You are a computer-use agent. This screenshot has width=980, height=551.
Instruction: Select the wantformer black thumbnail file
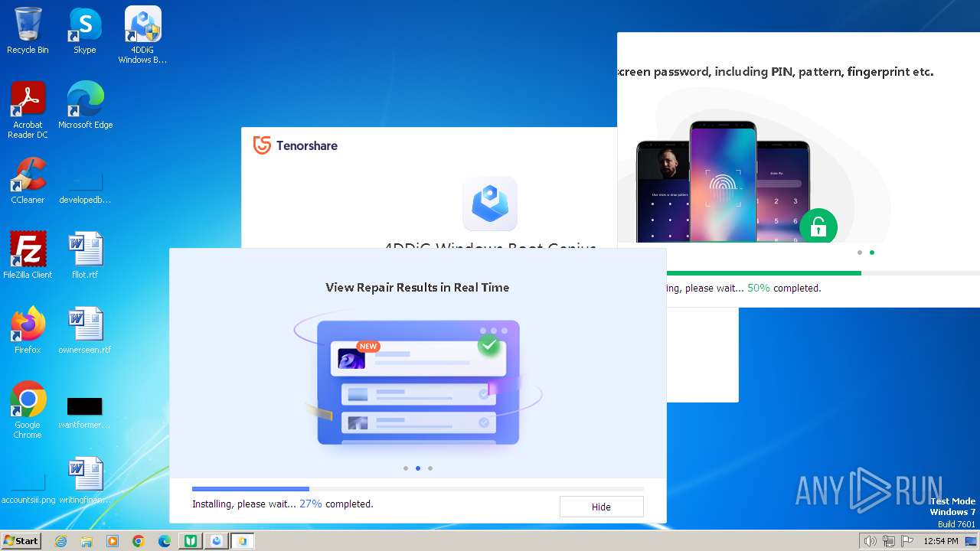pyautogui.click(x=85, y=412)
